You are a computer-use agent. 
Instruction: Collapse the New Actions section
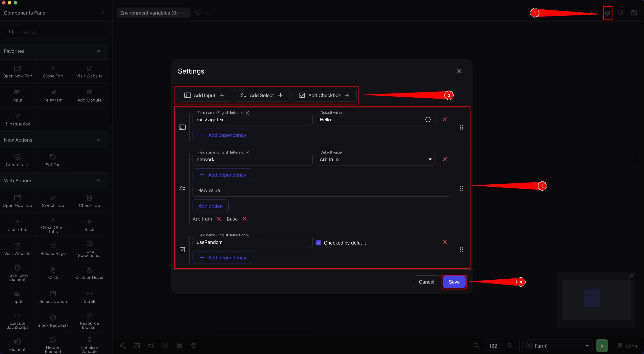tap(98, 140)
